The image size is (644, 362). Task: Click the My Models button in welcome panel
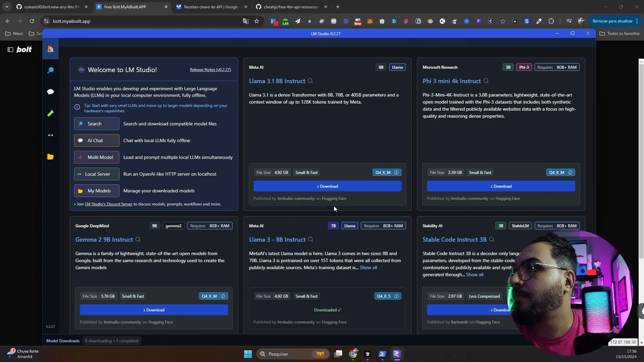[x=97, y=191]
